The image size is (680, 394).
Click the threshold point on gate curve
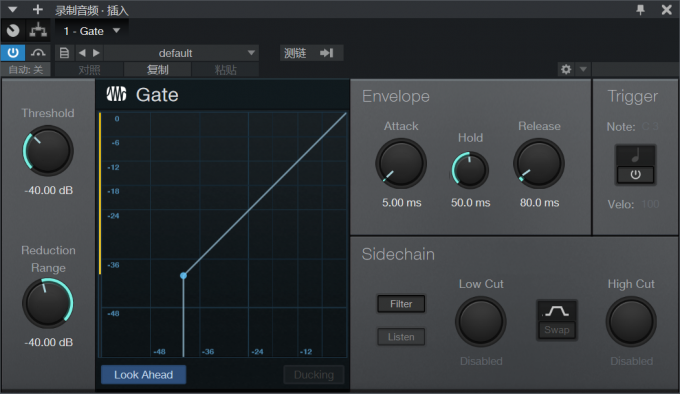click(183, 275)
